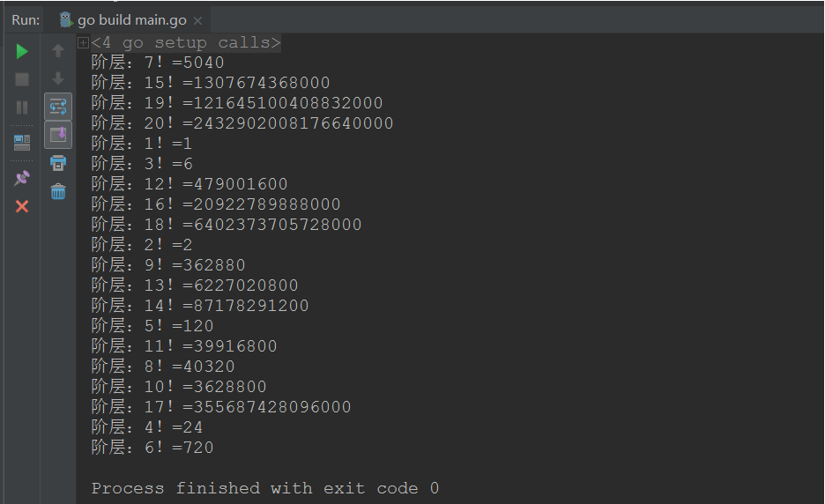This screenshot has width=825, height=504.
Task: Toggle Scroll to the end button
Action: [58, 135]
